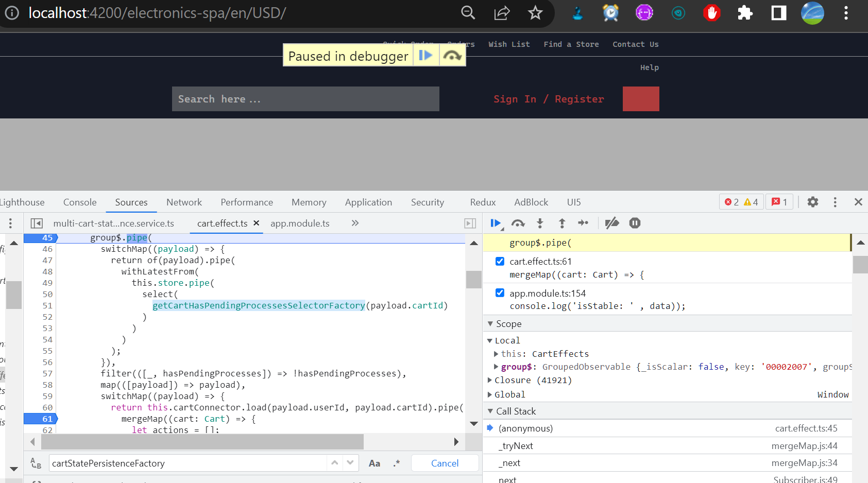Step over from the Paused in debugger overlay

pyautogui.click(x=452, y=55)
